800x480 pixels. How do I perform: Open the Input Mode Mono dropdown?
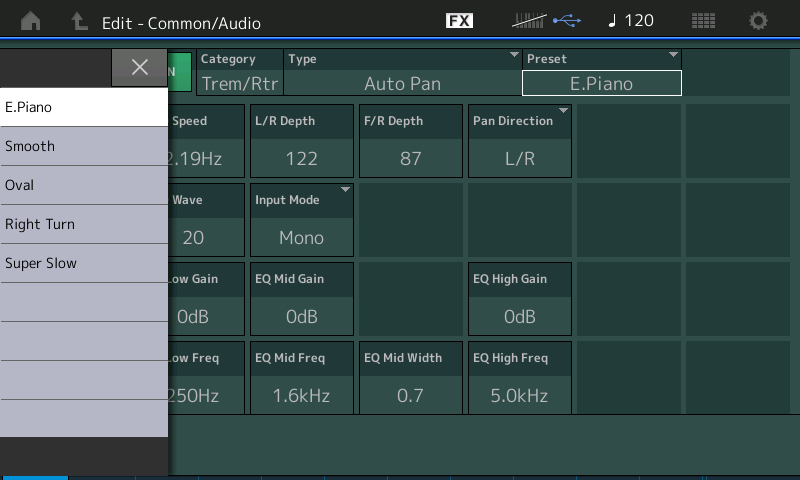(301, 218)
